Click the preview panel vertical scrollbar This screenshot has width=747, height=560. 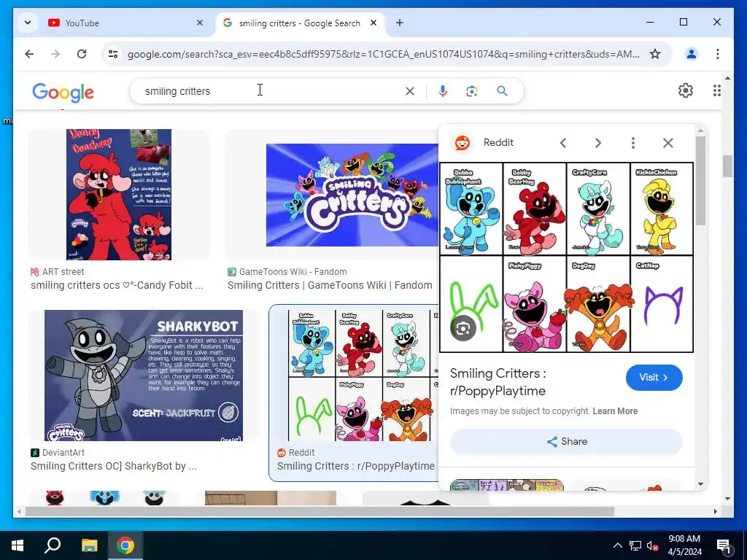point(700,181)
